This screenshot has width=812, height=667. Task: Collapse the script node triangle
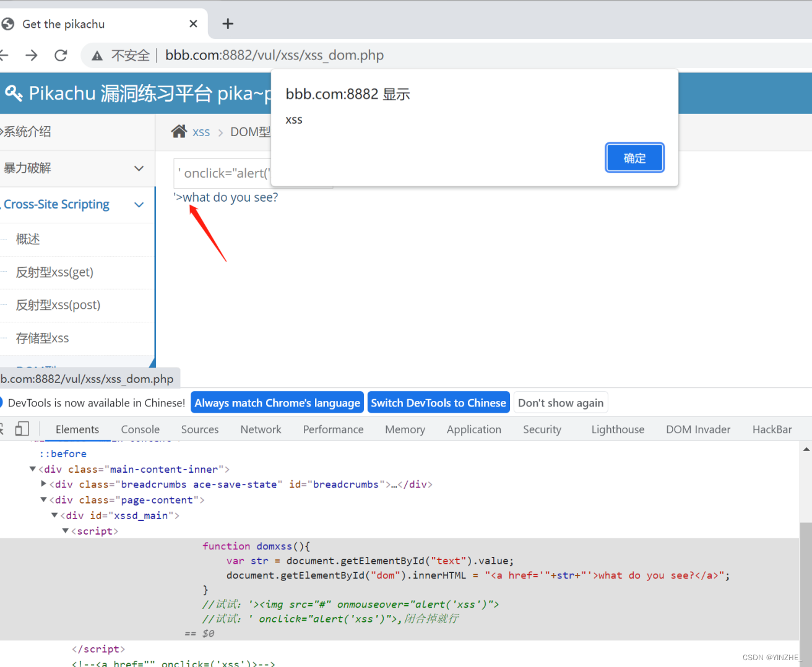pos(66,530)
